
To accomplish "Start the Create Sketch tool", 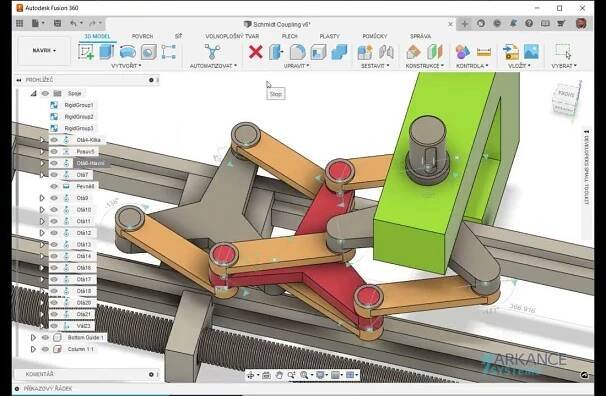I will pos(86,52).
